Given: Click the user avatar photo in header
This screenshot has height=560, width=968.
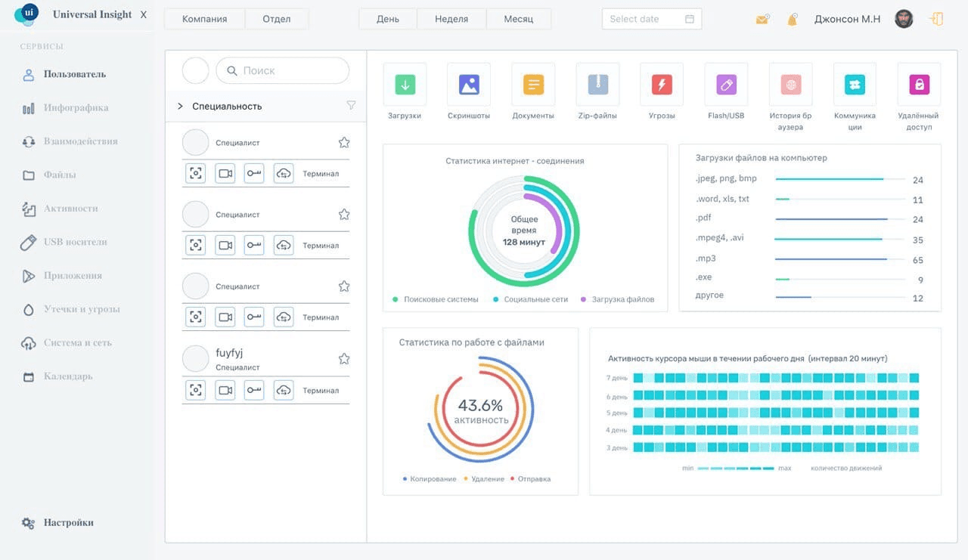Looking at the screenshot, I should 904,19.
